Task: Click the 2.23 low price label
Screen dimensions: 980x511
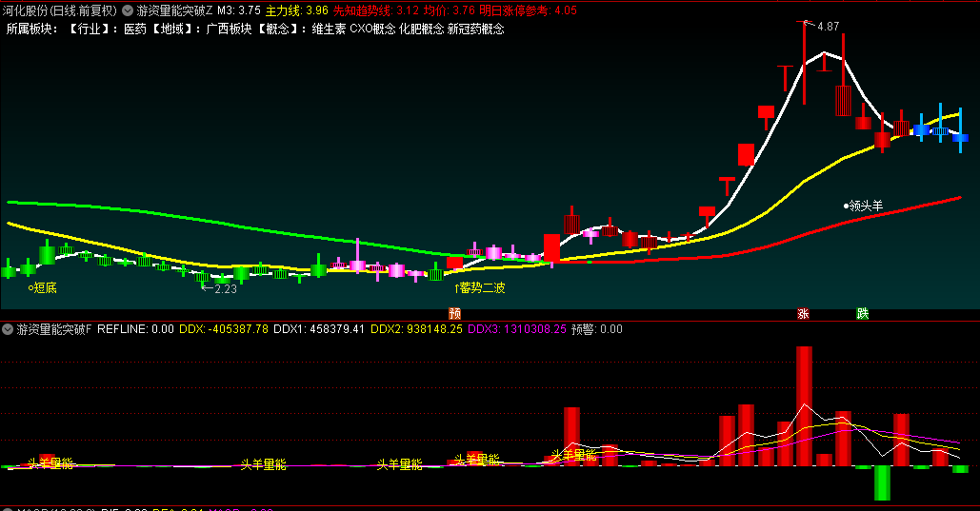Action: (225, 288)
